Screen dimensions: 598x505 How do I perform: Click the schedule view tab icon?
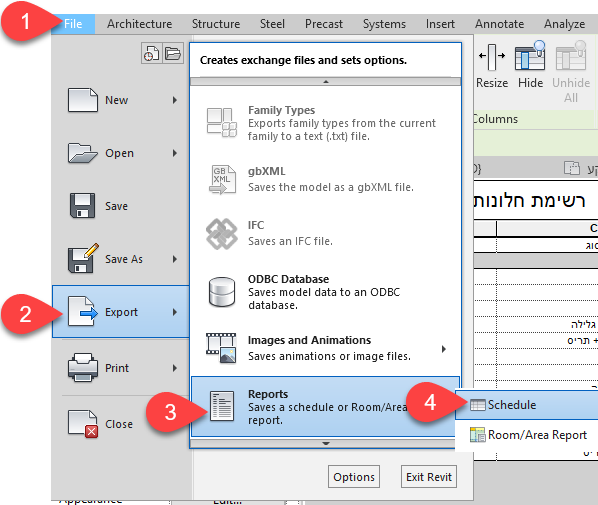coord(572,168)
